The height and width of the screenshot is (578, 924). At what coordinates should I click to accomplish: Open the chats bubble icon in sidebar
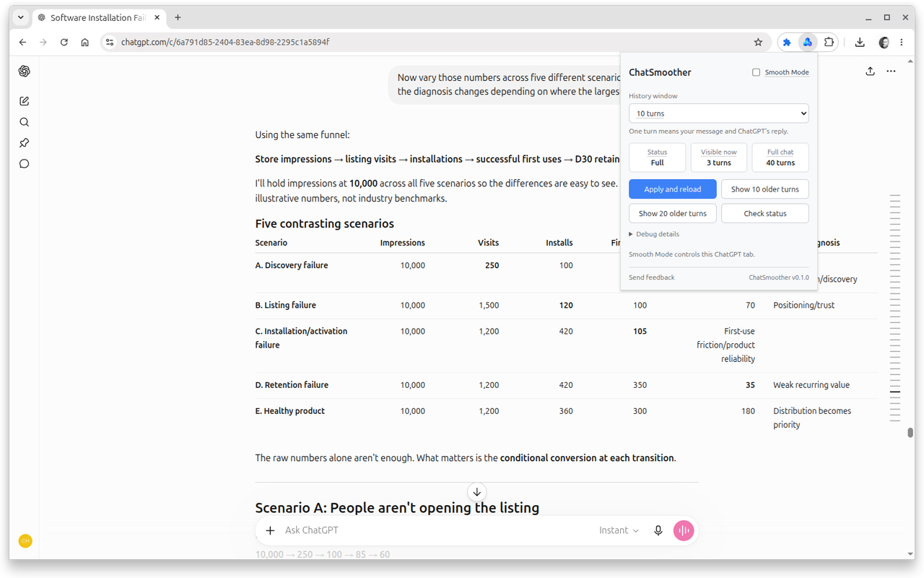[25, 164]
